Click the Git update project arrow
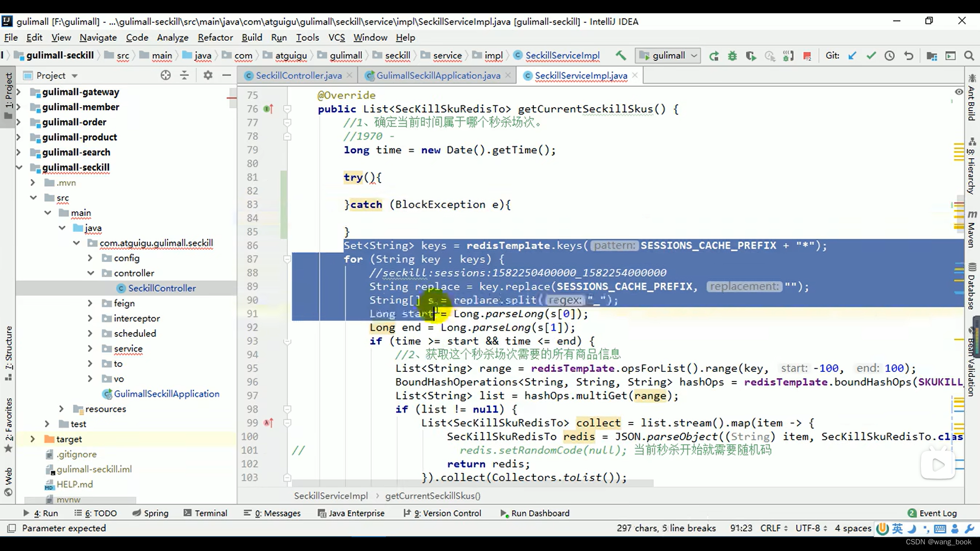Image resolution: width=980 pixels, height=551 pixels. [852, 56]
